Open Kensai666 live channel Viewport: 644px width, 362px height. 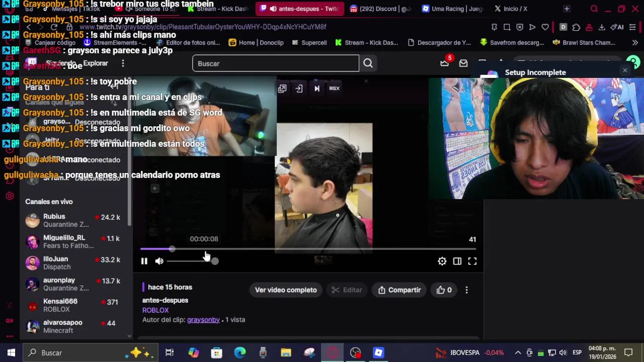click(x=75, y=305)
